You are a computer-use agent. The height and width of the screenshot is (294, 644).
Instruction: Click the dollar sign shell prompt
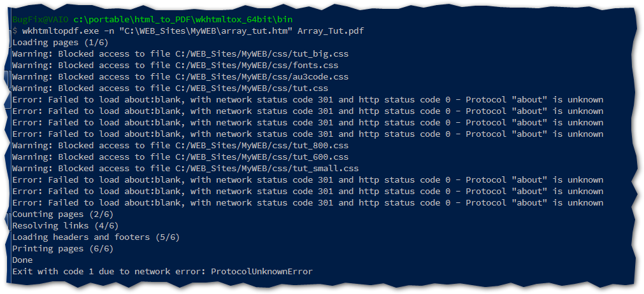tap(15, 31)
